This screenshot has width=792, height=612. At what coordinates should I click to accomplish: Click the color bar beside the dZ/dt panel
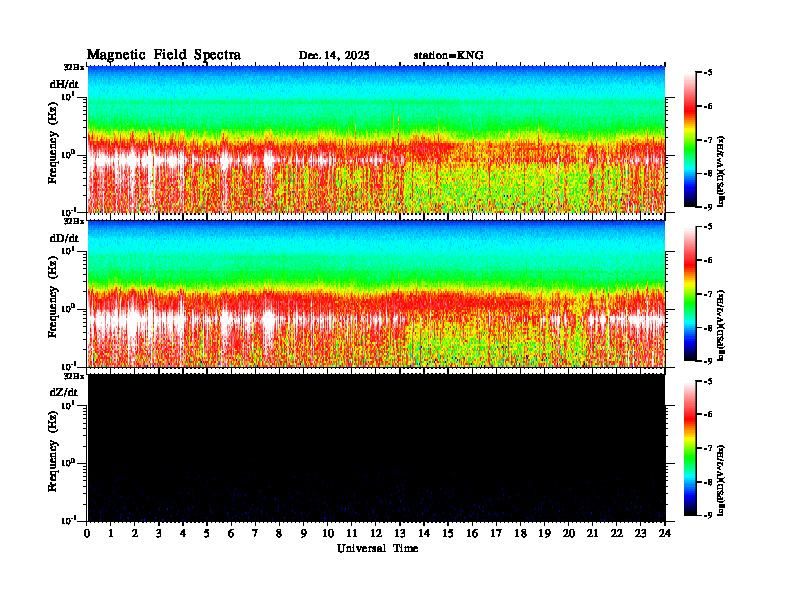(x=690, y=448)
